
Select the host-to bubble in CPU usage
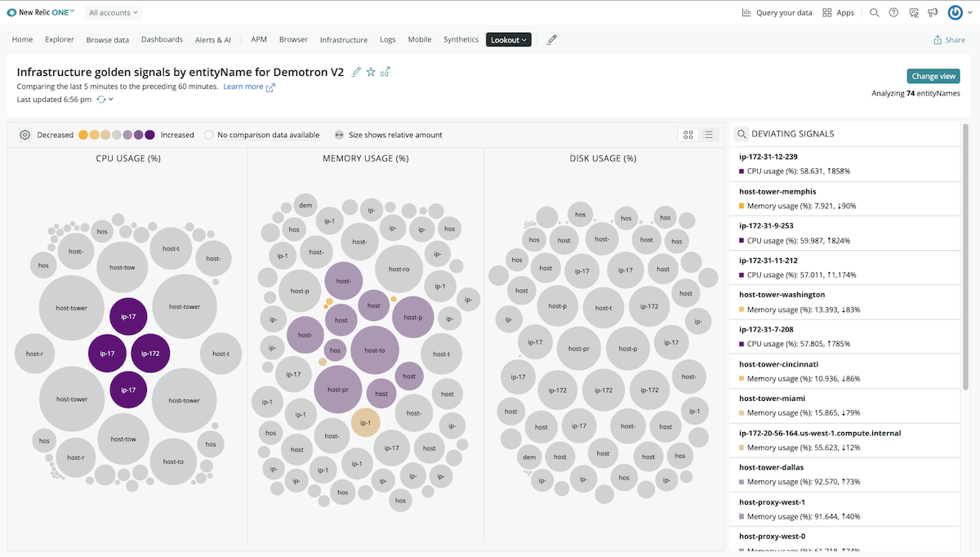tap(174, 461)
